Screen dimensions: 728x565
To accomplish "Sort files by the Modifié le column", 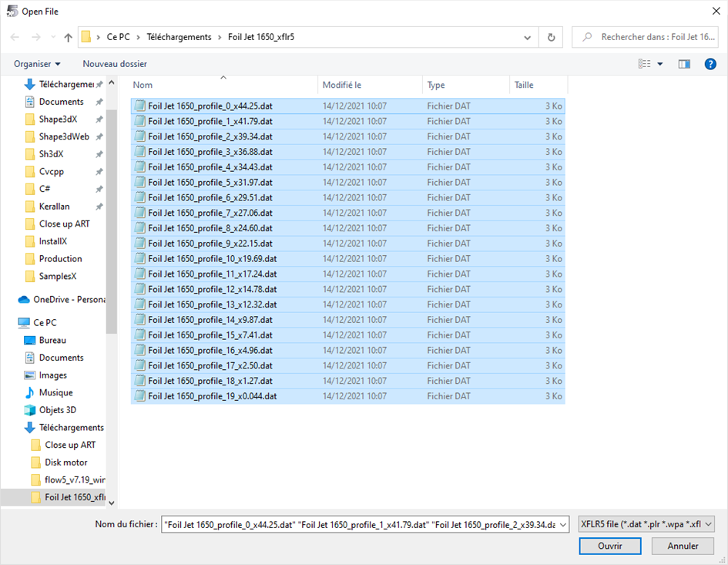I will click(x=342, y=85).
